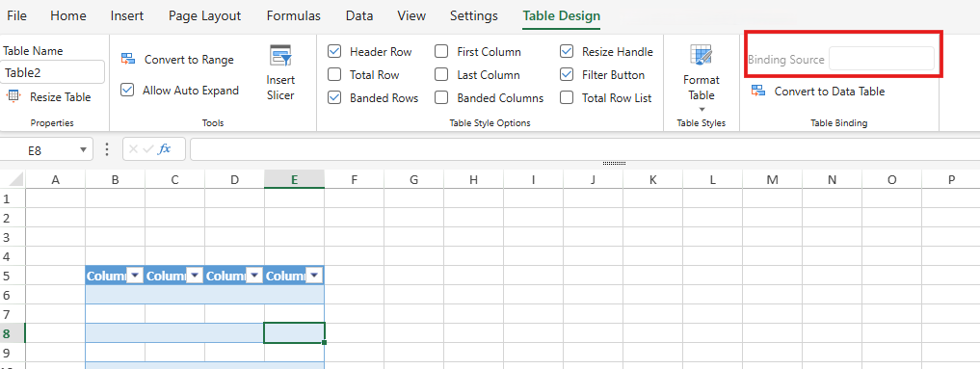Toggle the Filter Button checkbox
The height and width of the screenshot is (369, 980).
pos(567,75)
